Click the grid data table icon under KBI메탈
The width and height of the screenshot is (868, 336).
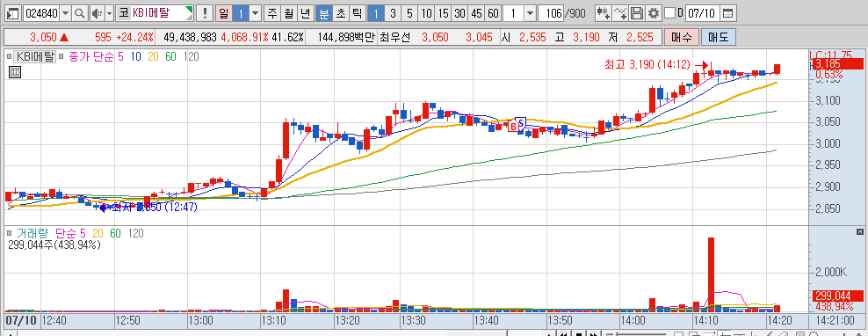pos(15,72)
